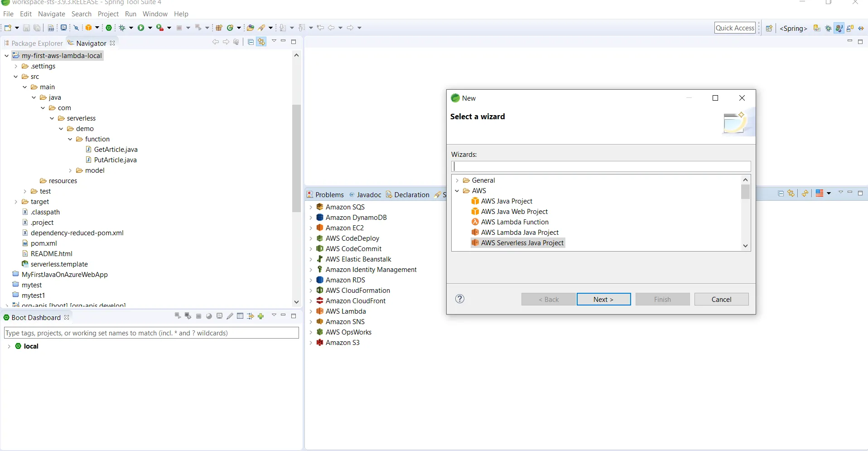Open the Run toolbar button dropdown arrow
This screenshot has width=868, height=451.
point(150,28)
